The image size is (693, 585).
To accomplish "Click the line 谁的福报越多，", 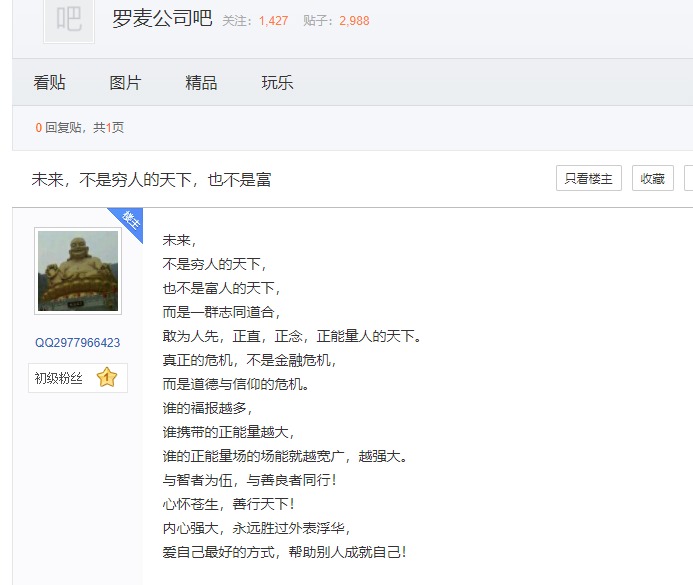I will (x=207, y=408).
